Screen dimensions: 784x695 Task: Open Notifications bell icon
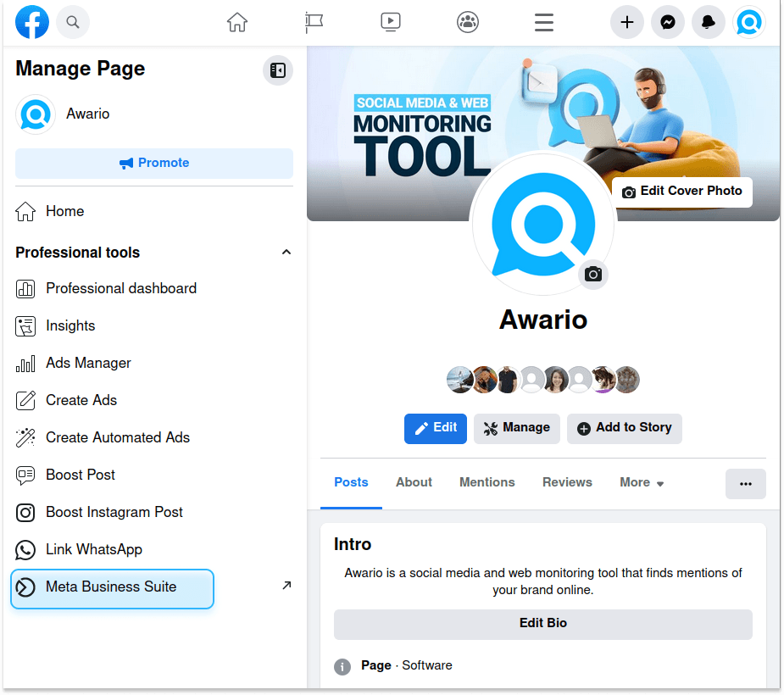pyautogui.click(x=709, y=22)
